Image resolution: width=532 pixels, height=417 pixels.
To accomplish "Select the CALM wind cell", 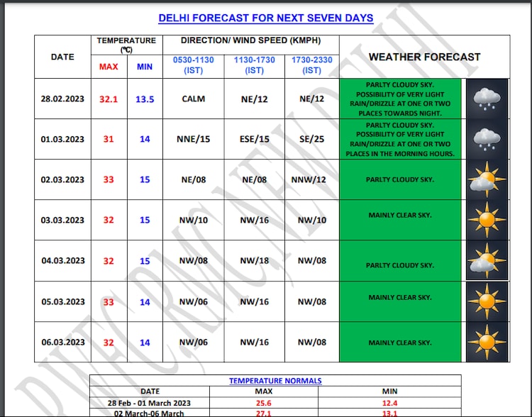I will [x=193, y=99].
